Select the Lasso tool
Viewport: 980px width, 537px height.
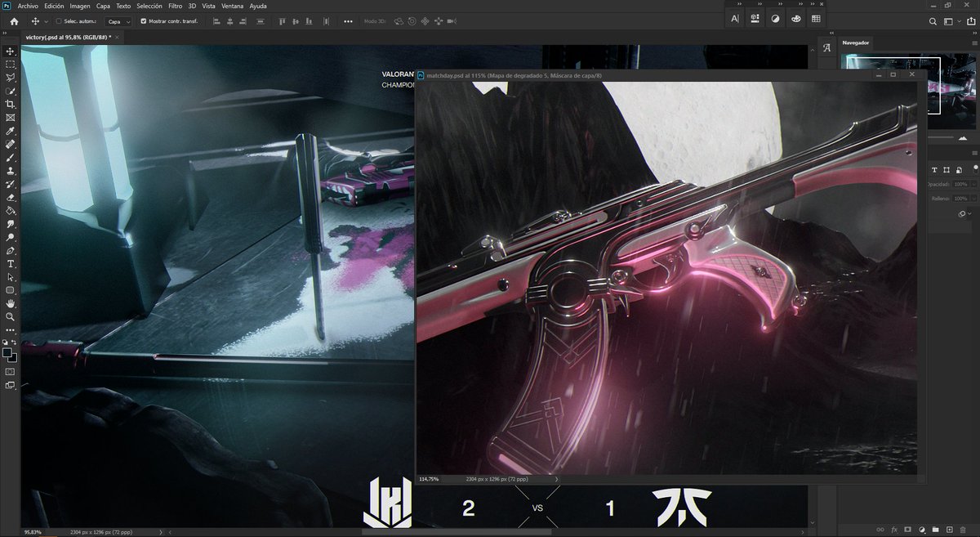click(x=11, y=78)
